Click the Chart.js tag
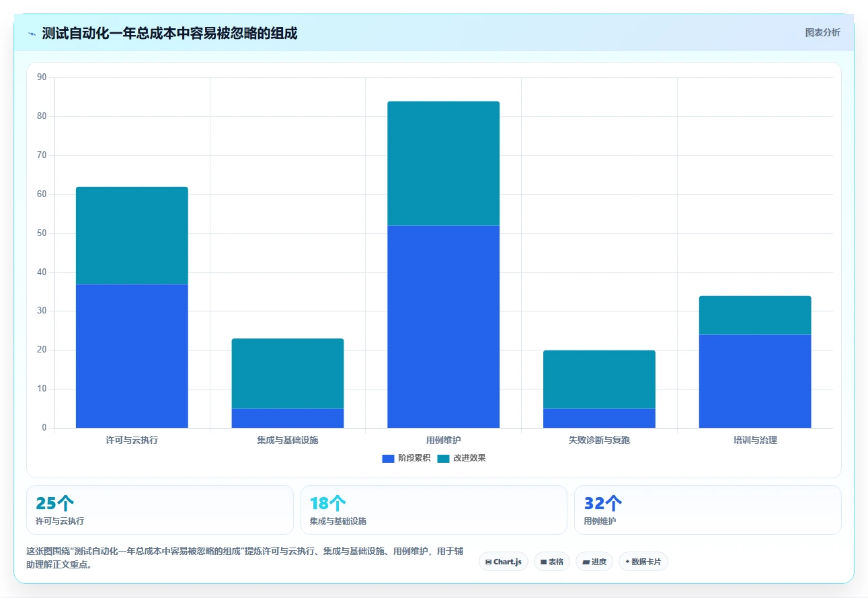 [x=504, y=562]
